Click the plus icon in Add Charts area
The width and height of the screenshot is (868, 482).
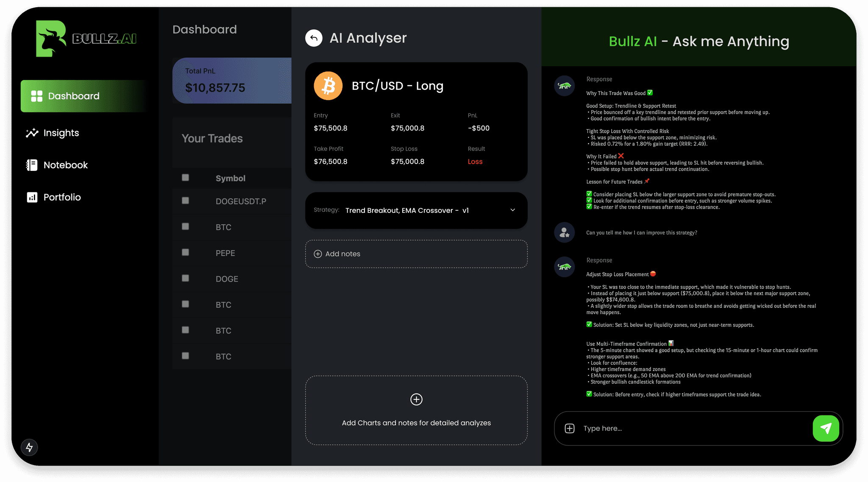click(416, 399)
